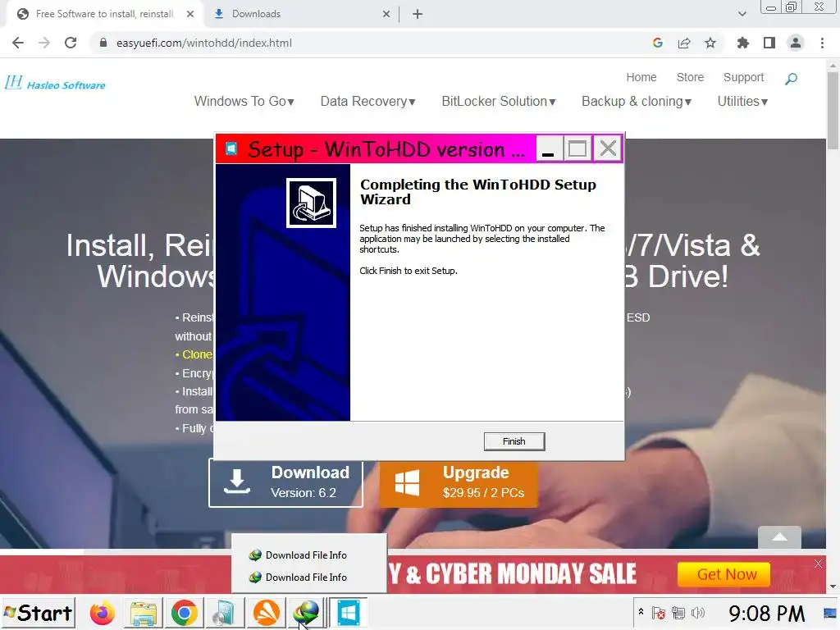Click the Finish button in Setup wizard
This screenshot has width=840, height=630.
(x=514, y=441)
